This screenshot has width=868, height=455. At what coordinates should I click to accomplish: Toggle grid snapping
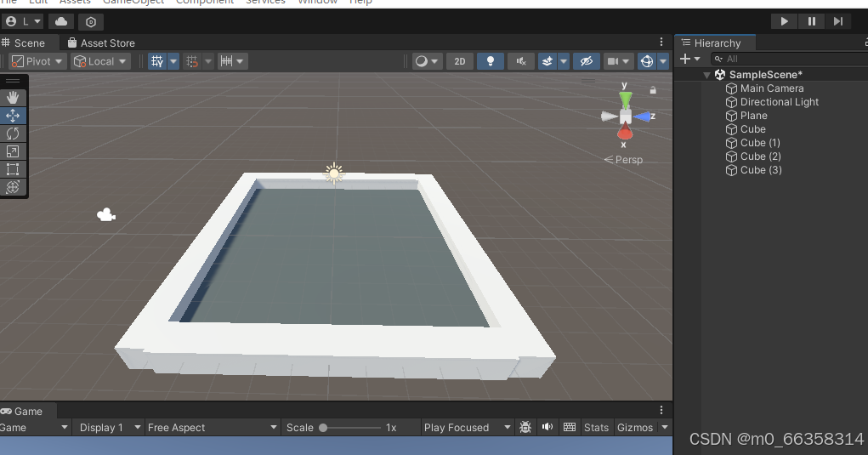192,61
